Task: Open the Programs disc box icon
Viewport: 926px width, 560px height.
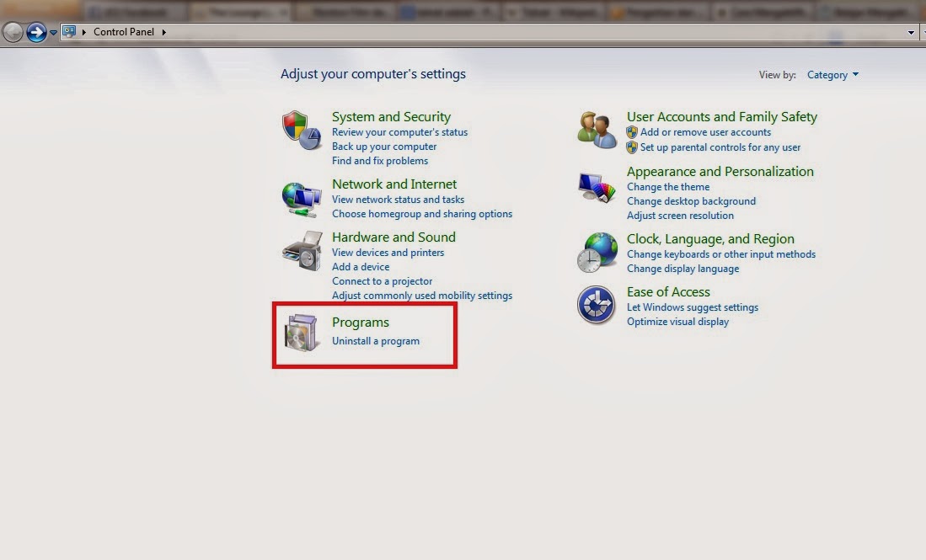Action: coord(301,333)
